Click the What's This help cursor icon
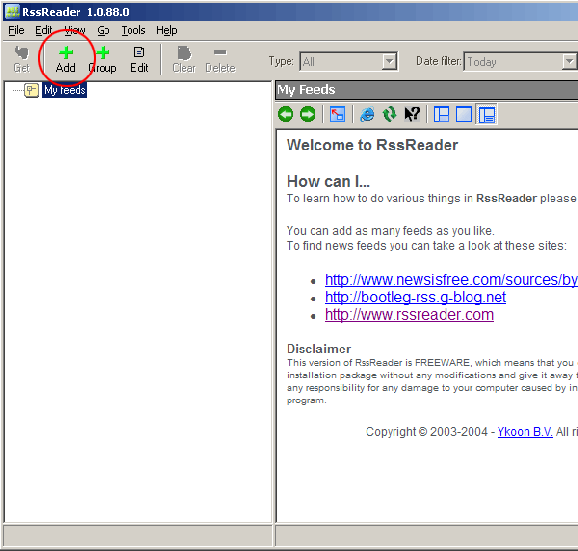This screenshot has height=551, width=578. click(x=412, y=114)
